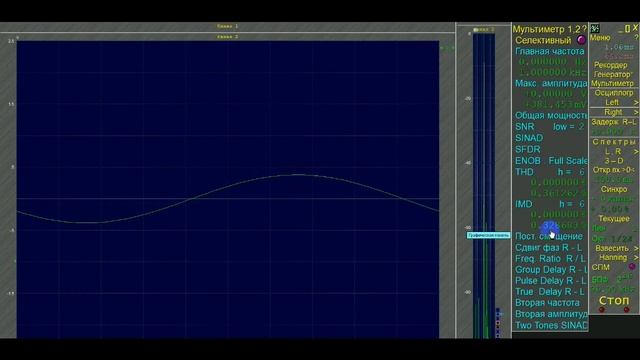
Task: Select the Freq. Ratio R / L row
Action: [550, 259]
